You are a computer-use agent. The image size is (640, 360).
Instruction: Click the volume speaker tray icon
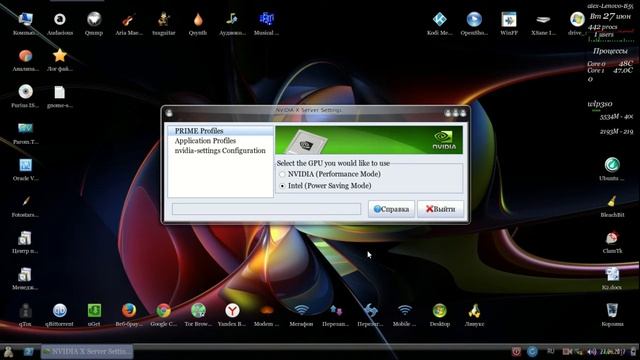591,351
